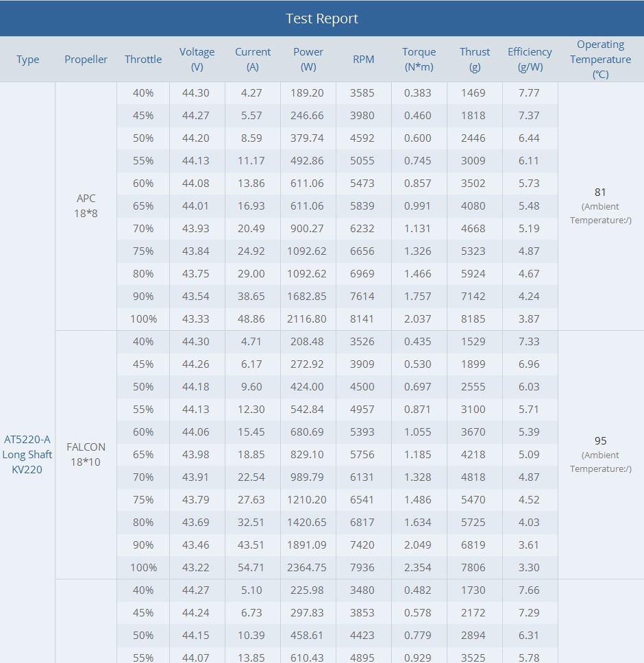Image resolution: width=644 pixels, height=663 pixels.
Task: Click RPM value 6969
Action: (362, 274)
